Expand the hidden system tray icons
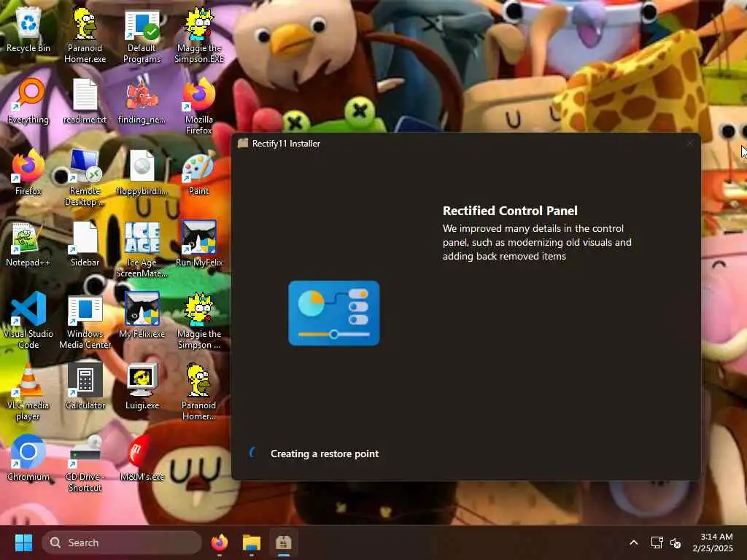Screen dimensions: 747x560 [634, 542]
